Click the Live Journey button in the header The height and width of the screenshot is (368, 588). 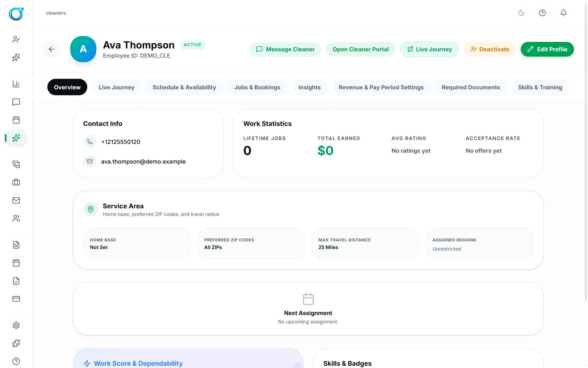point(430,49)
